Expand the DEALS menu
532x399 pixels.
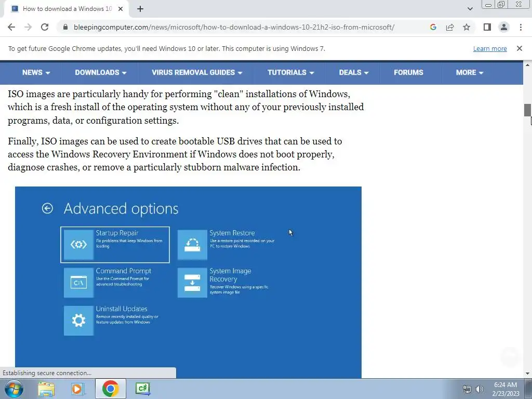(353, 73)
